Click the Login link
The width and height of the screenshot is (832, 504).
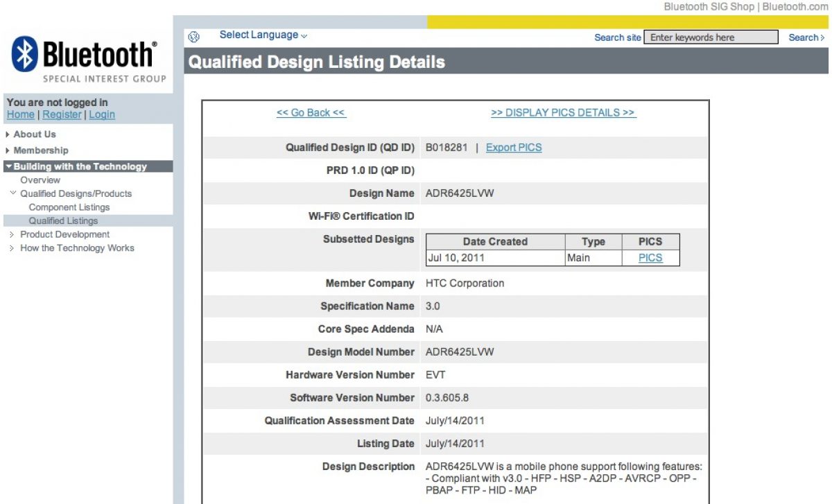pos(102,115)
